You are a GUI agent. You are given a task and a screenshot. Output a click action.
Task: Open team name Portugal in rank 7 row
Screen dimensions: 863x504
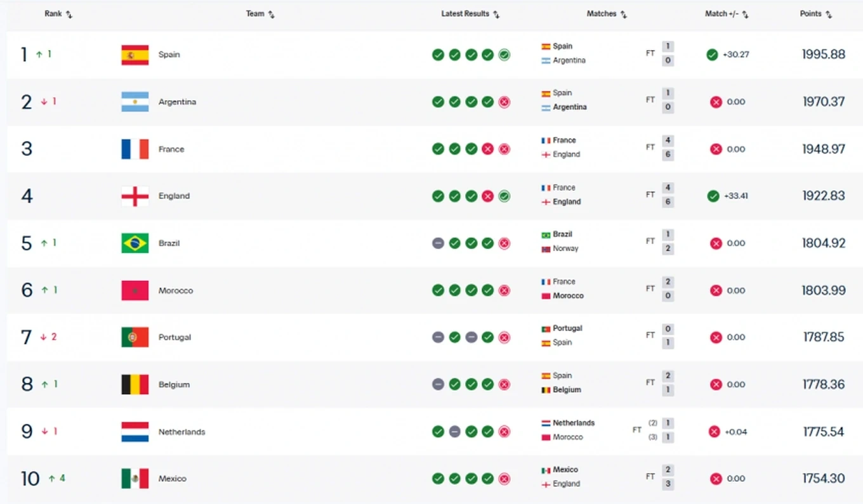click(x=175, y=338)
